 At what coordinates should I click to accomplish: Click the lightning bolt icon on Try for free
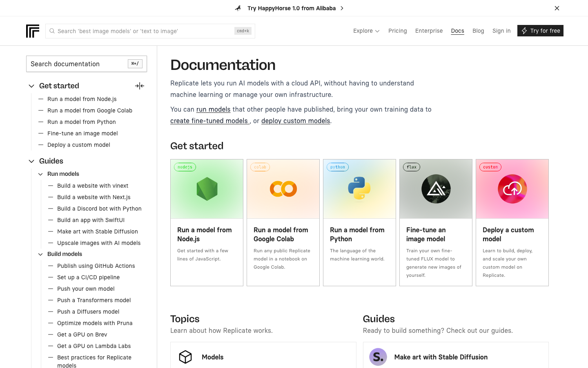[x=524, y=31]
